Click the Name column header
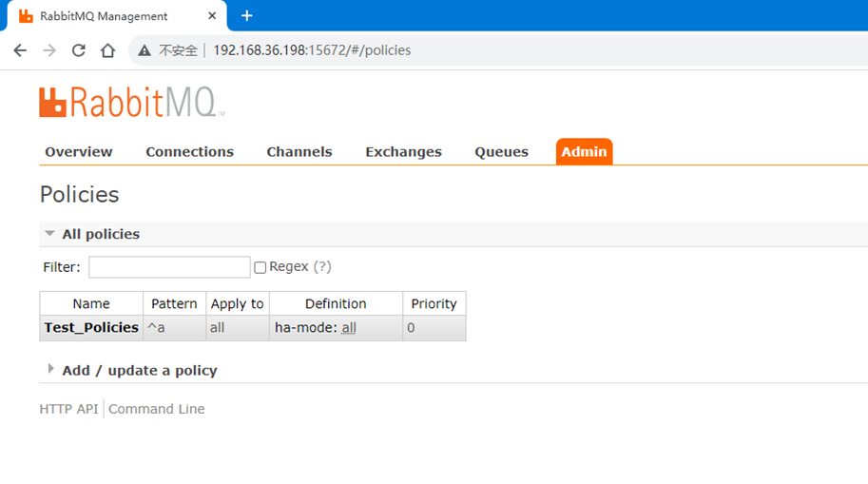This screenshot has height=484, width=868. click(x=91, y=303)
